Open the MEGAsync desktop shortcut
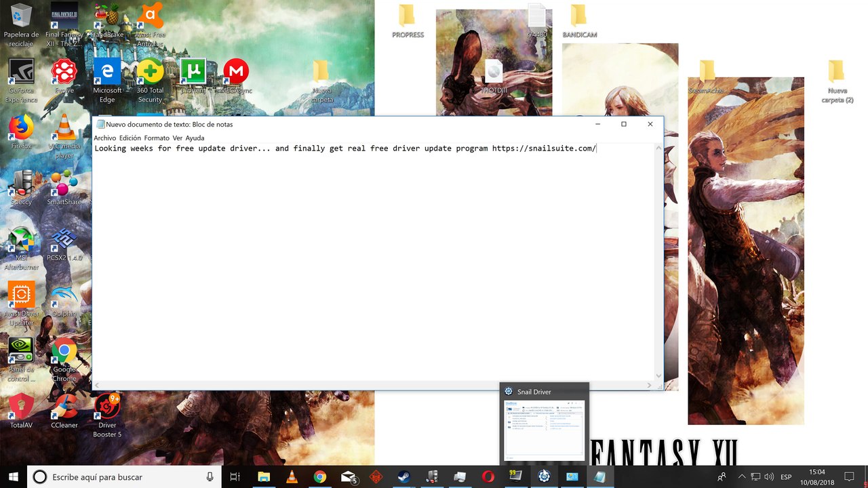Image resolution: width=868 pixels, height=488 pixels. pos(236,76)
